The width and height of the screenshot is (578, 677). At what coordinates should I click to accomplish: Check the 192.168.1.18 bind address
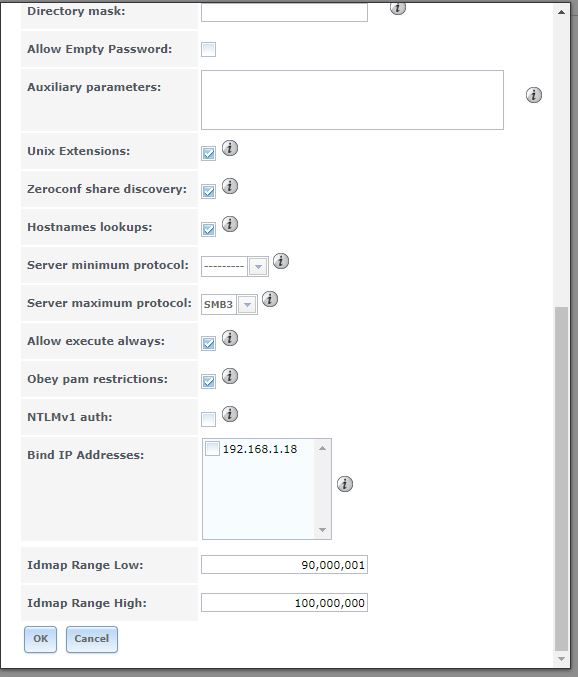point(212,449)
